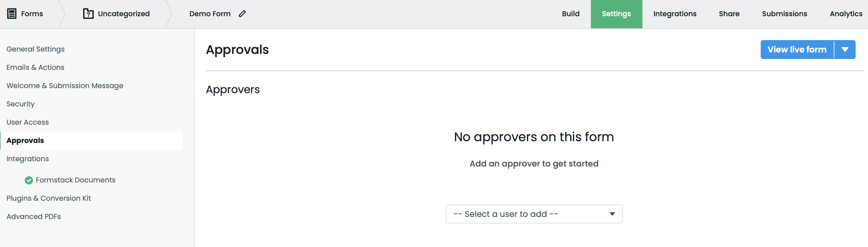The width and height of the screenshot is (868, 247).
Task: Open Welcome & Submission Message settings
Action: 65,85
